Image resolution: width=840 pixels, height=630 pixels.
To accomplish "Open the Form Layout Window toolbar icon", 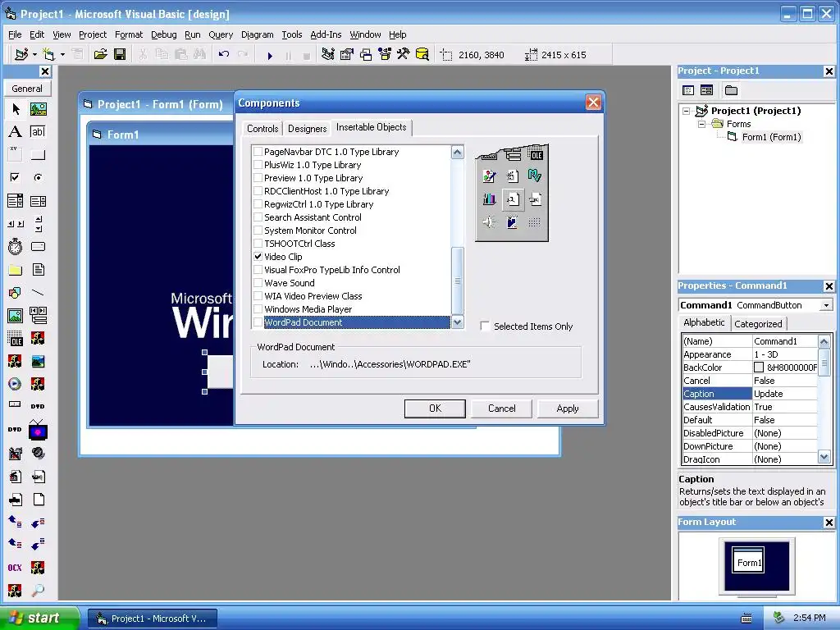I will (x=366, y=55).
